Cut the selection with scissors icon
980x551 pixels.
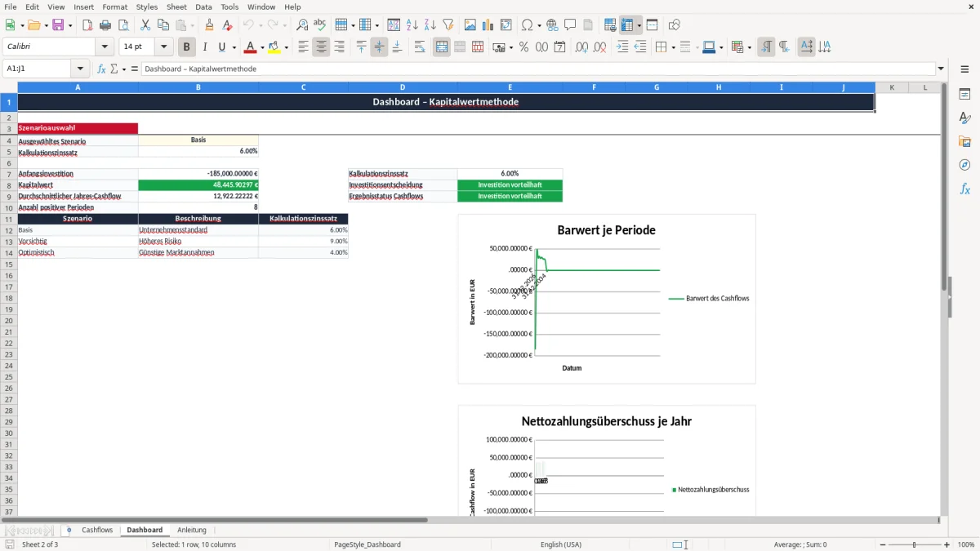145,25
